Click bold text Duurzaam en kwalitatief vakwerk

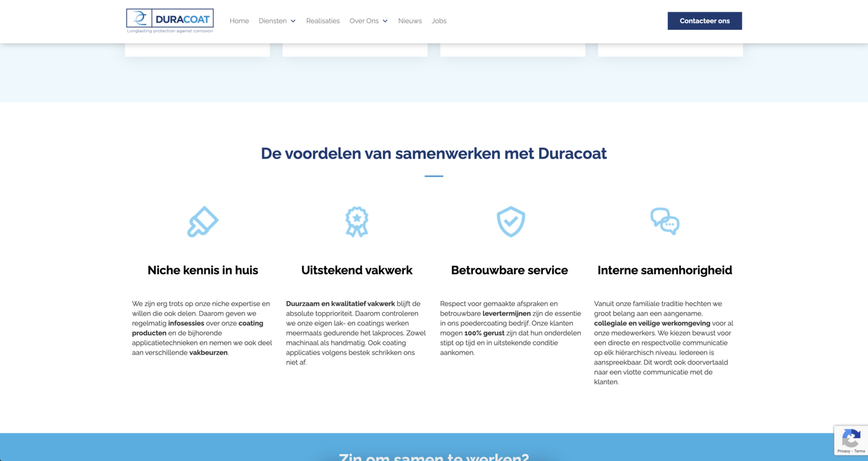click(340, 304)
